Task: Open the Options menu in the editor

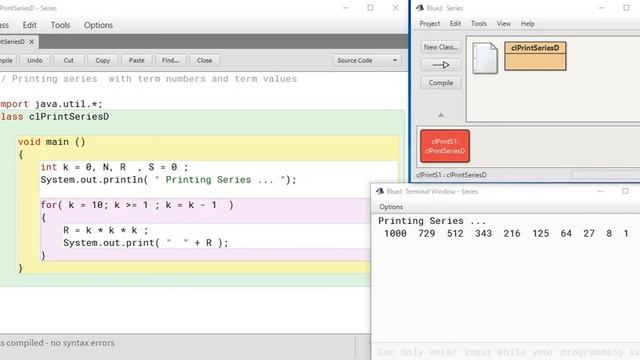Action: pos(98,25)
